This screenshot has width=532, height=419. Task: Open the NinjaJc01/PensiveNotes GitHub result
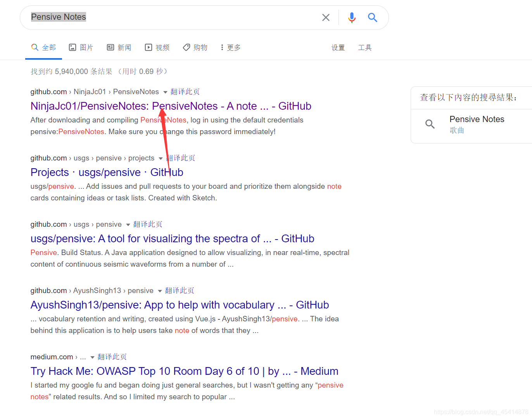click(171, 106)
